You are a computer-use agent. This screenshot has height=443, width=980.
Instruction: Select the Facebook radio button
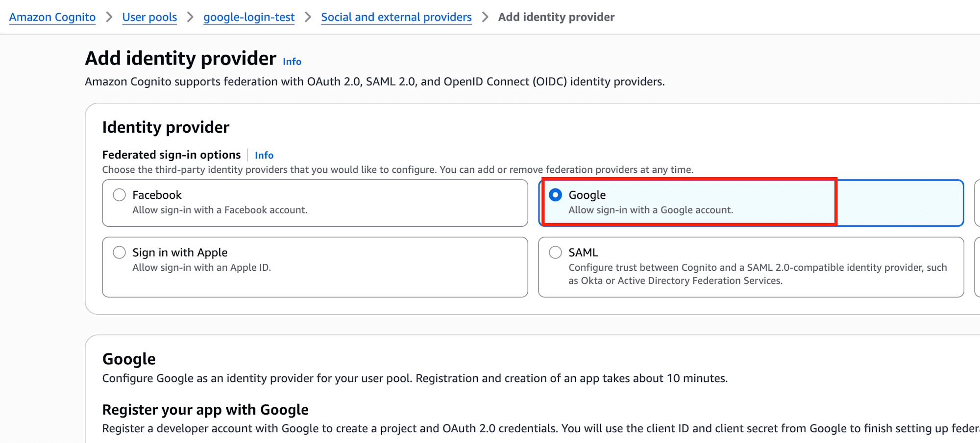coord(120,195)
